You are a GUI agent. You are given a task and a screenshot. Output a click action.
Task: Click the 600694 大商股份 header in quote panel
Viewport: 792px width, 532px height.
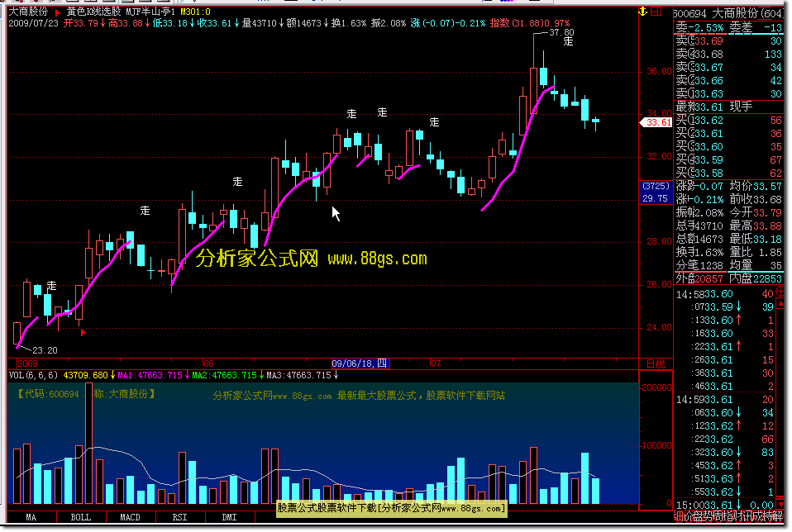[x=728, y=13]
